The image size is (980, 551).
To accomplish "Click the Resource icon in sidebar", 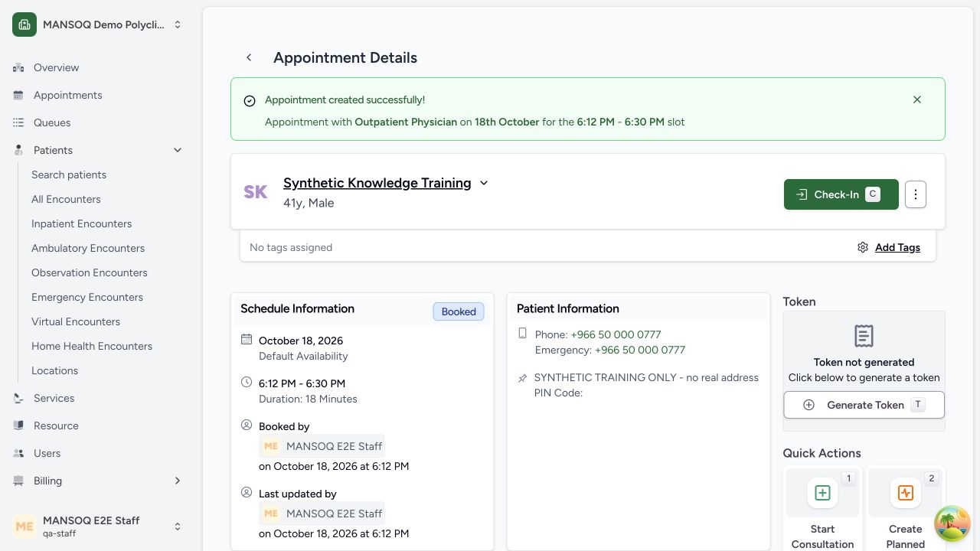I will [x=18, y=425].
